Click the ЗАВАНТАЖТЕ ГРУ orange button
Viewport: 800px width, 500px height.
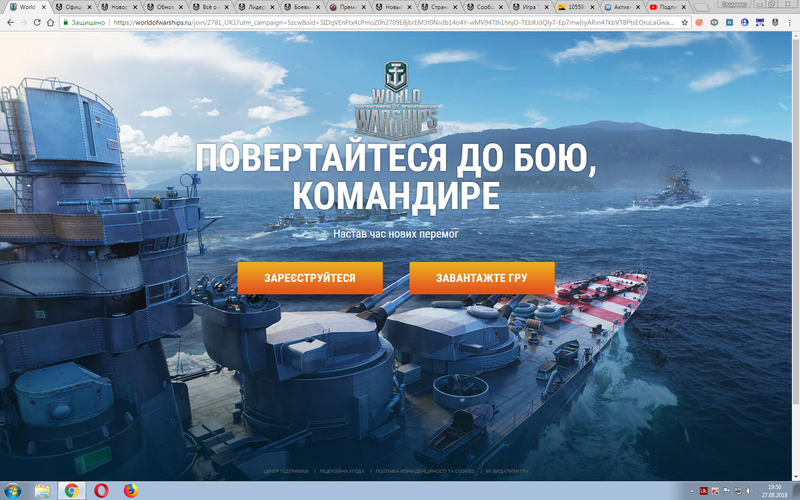[482, 278]
